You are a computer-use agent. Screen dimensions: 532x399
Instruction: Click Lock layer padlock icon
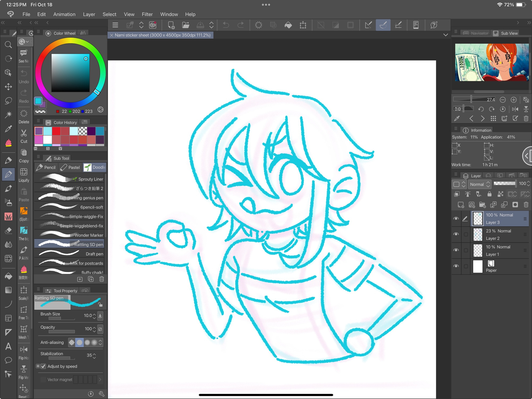pos(489,194)
